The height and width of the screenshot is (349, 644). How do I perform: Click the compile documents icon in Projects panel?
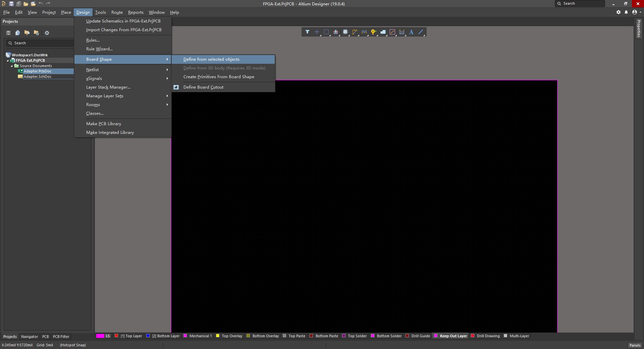coord(17,33)
